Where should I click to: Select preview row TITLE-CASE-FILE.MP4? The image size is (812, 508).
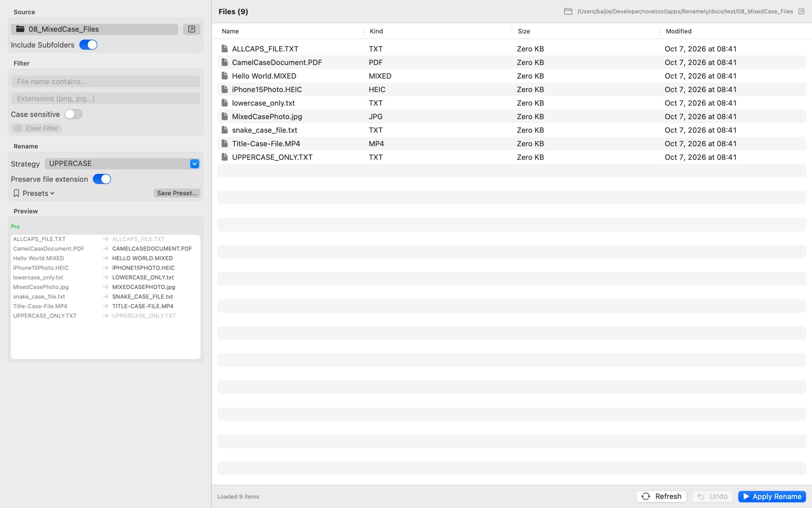(106, 306)
